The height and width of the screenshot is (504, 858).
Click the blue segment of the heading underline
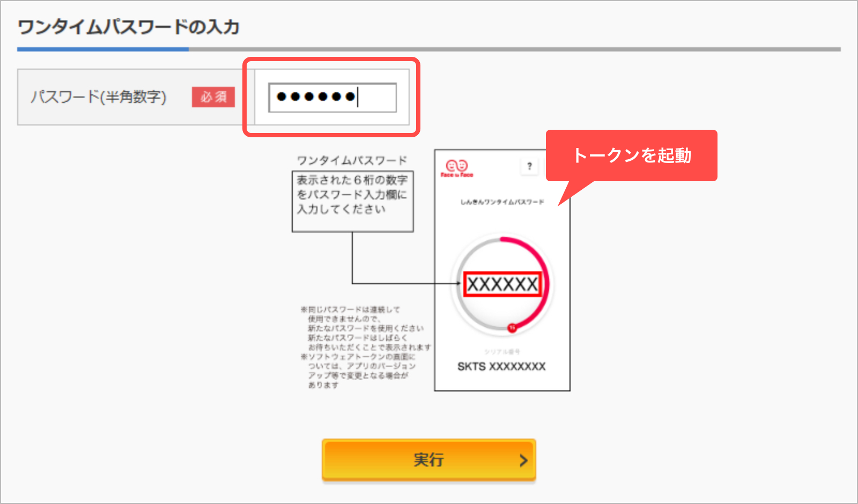tap(103, 49)
